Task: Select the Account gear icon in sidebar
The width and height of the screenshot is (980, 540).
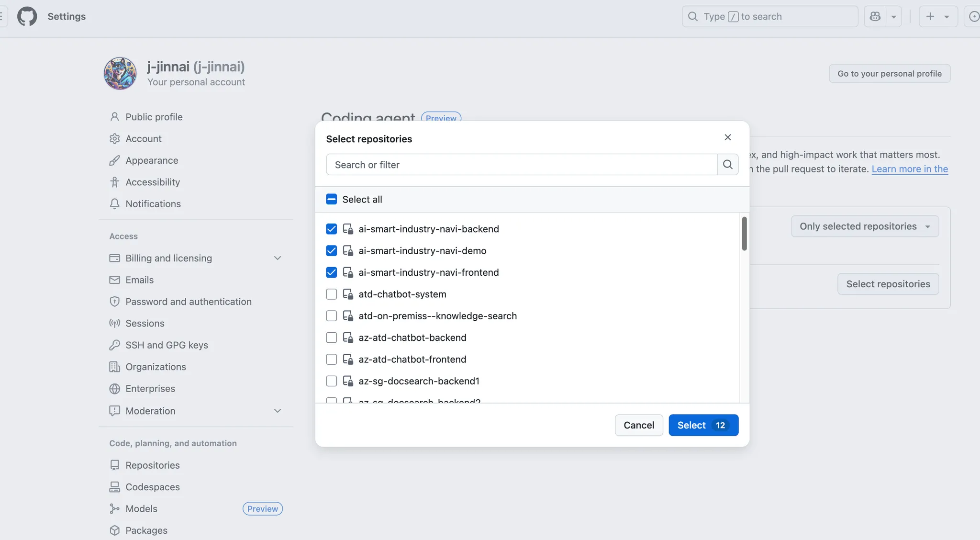Action: coord(115,138)
